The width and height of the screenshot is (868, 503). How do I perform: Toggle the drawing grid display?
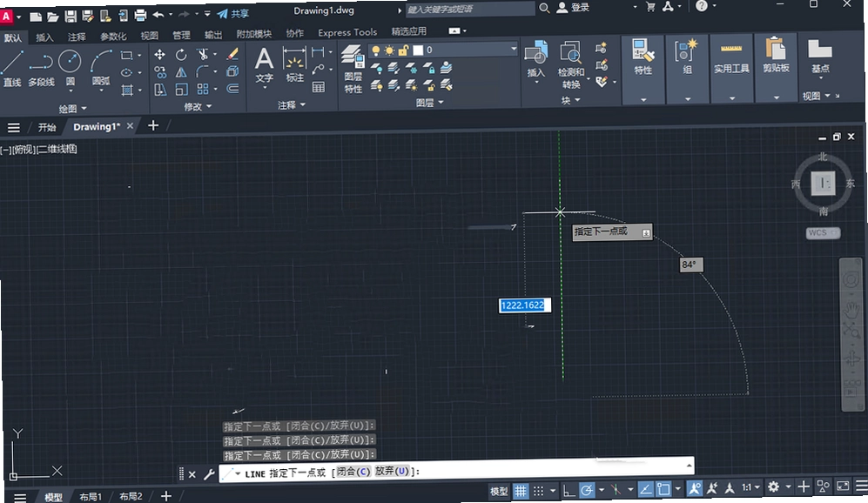coord(521,490)
